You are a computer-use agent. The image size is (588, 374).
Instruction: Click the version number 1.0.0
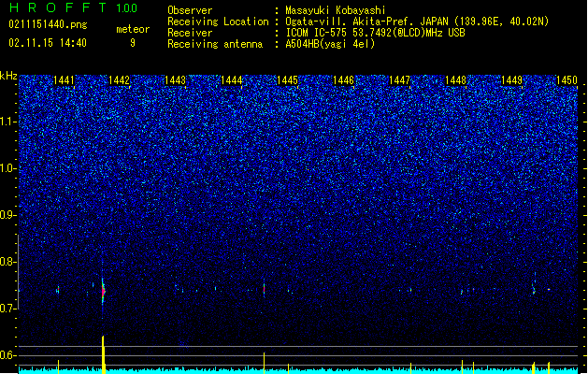pyautogui.click(x=127, y=8)
